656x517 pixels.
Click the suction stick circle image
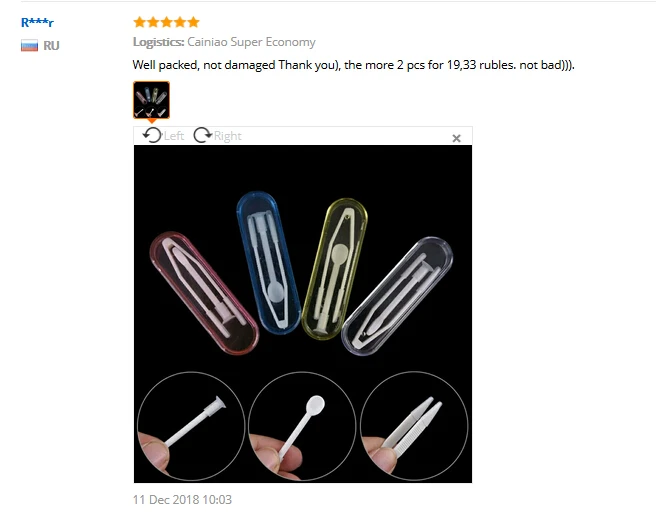pos(191,426)
